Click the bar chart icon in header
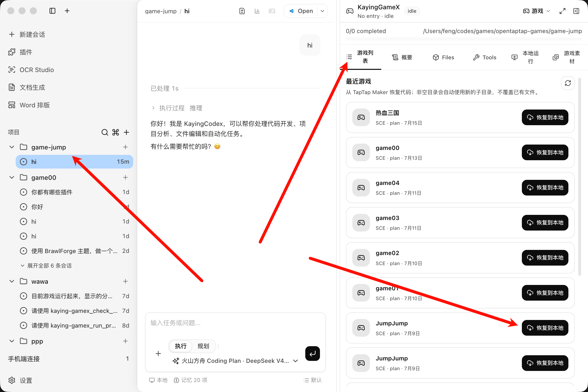Image resolution: width=588 pixels, height=392 pixels. [x=257, y=11]
